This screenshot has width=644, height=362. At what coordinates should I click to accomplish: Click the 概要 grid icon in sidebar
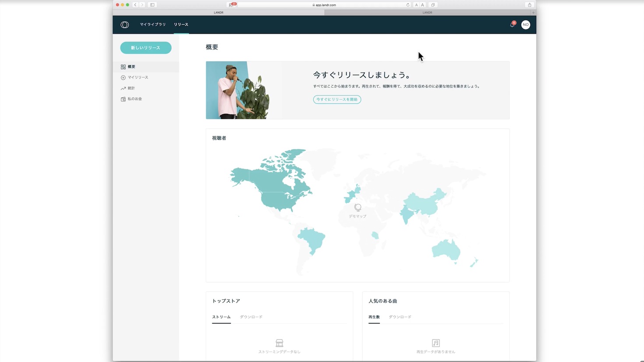[x=123, y=67]
